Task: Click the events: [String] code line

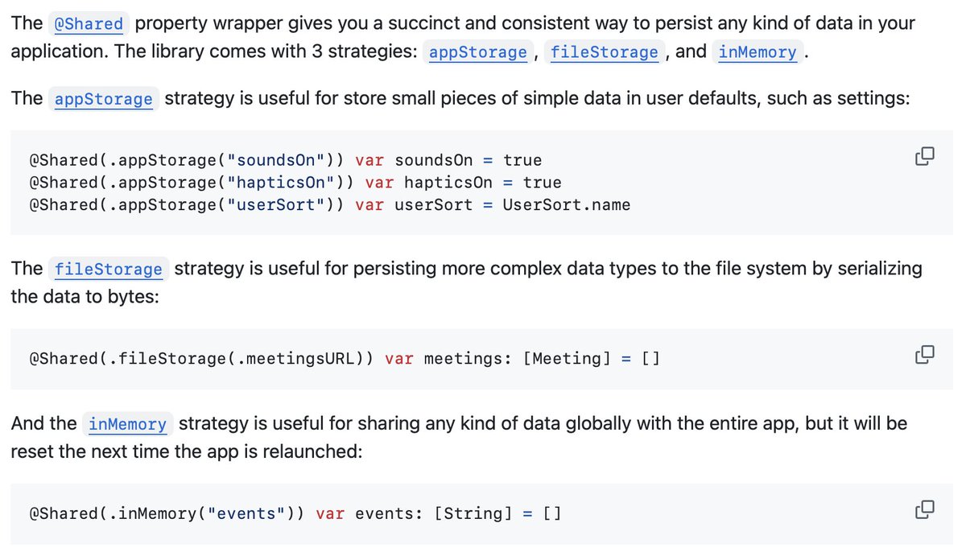Action: click(x=295, y=513)
